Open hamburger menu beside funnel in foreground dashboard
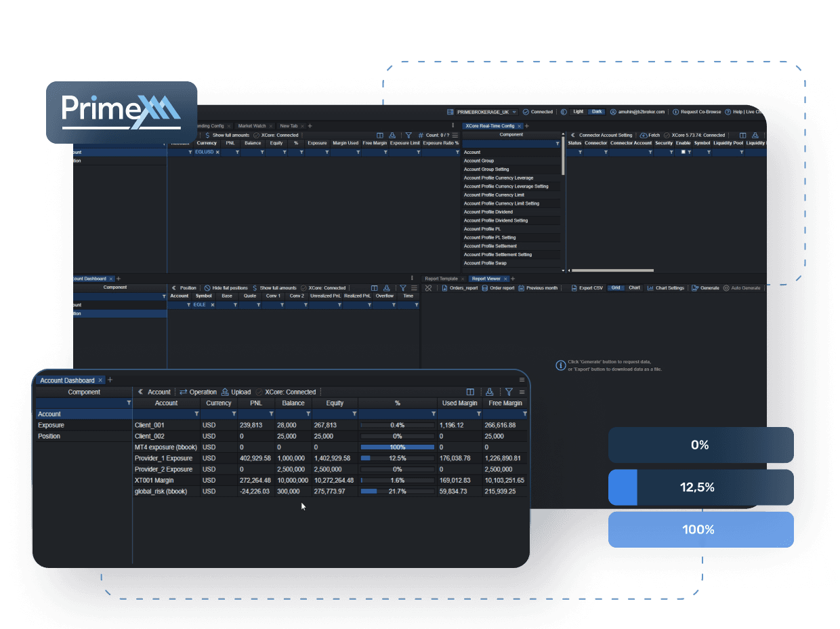Screen dimensions: 840x629 (x=522, y=392)
